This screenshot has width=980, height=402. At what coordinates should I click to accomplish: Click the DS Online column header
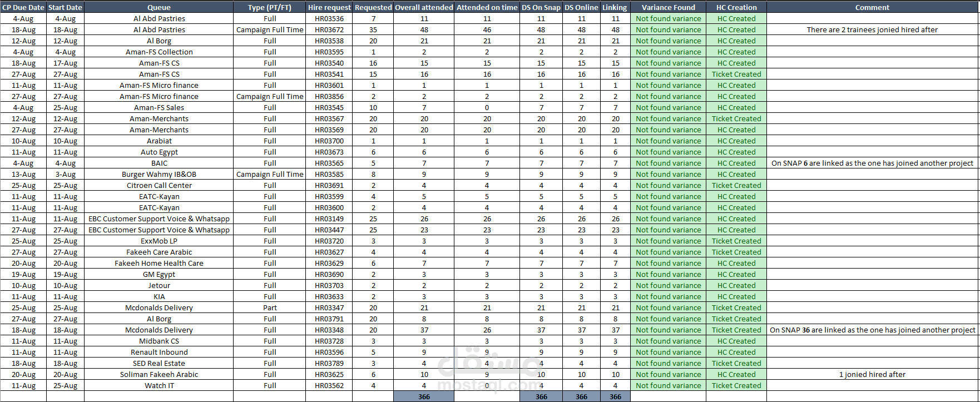pyautogui.click(x=581, y=7)
